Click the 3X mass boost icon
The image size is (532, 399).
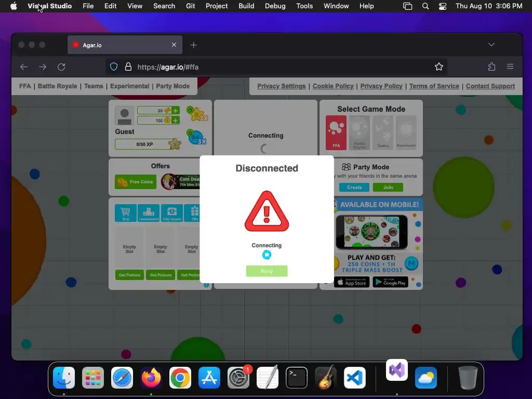pos(197,137)
